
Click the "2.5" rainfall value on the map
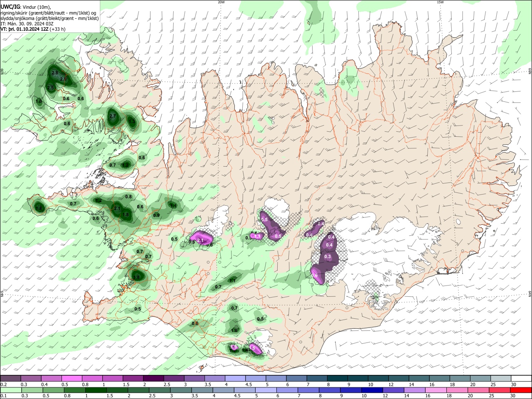[50, 88]
